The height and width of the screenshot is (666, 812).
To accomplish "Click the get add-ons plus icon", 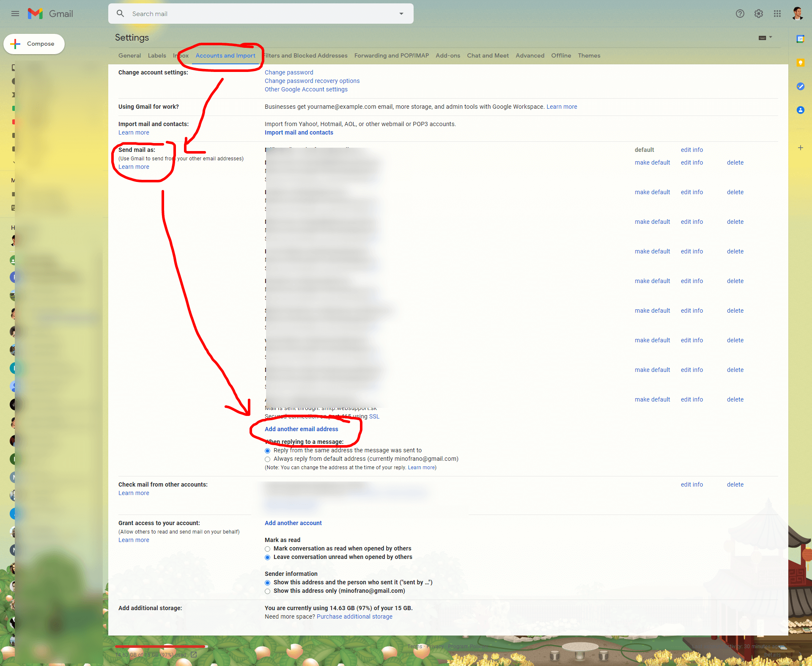I will [x=800, y=148].
